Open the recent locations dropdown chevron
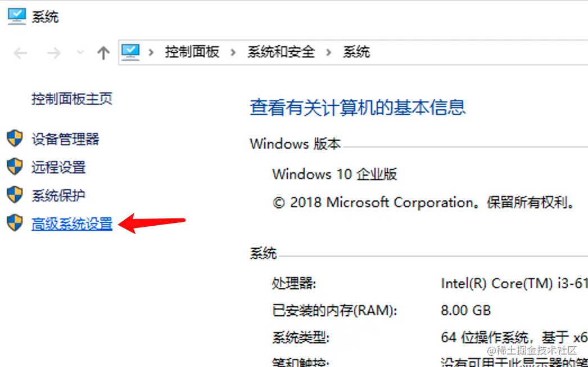 [80, 53]
